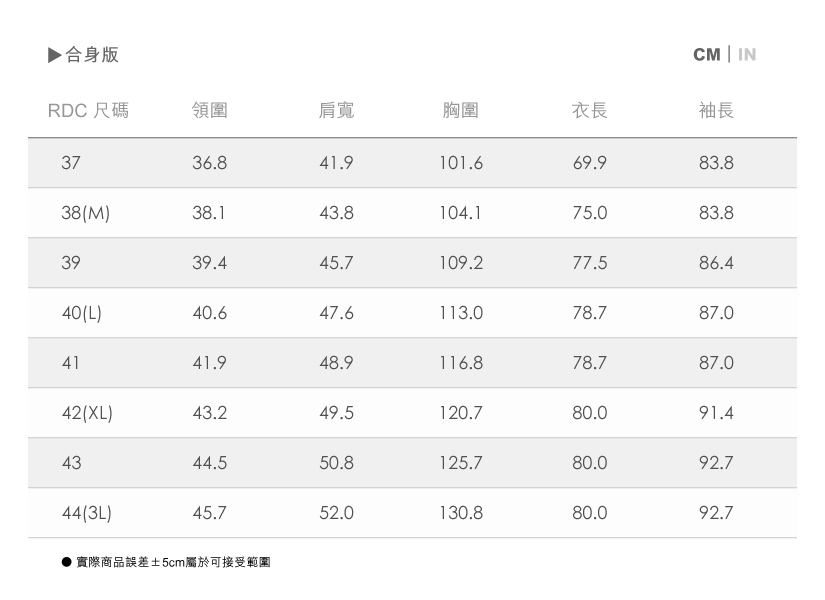Select the size 37 row label
The height and width of the screenshot is (600, 825).
(71, 163)
